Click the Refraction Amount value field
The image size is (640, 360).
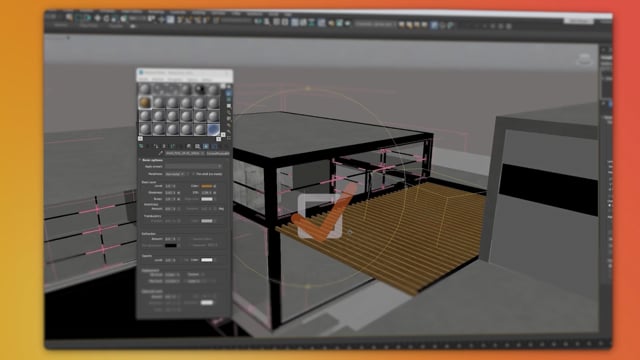click(169, 239)
